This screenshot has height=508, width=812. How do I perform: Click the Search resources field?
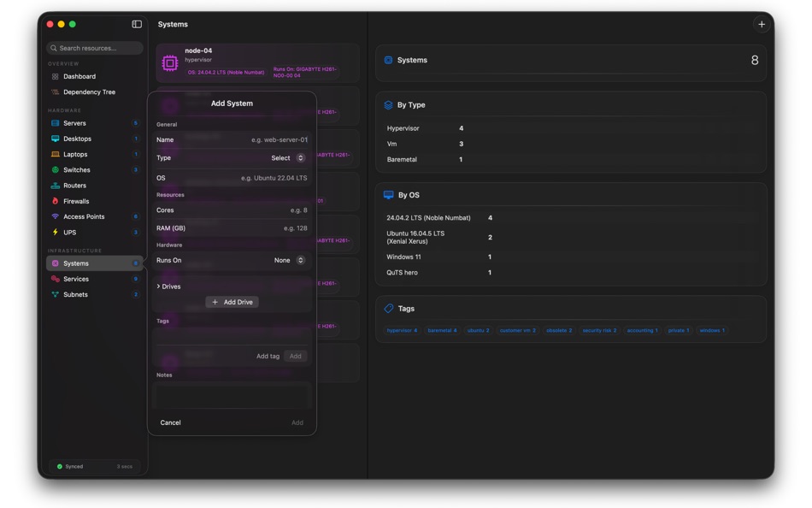coord(94,48)
